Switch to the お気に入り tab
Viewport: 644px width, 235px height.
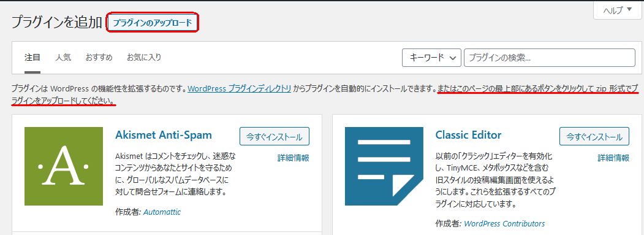(144, 58)
